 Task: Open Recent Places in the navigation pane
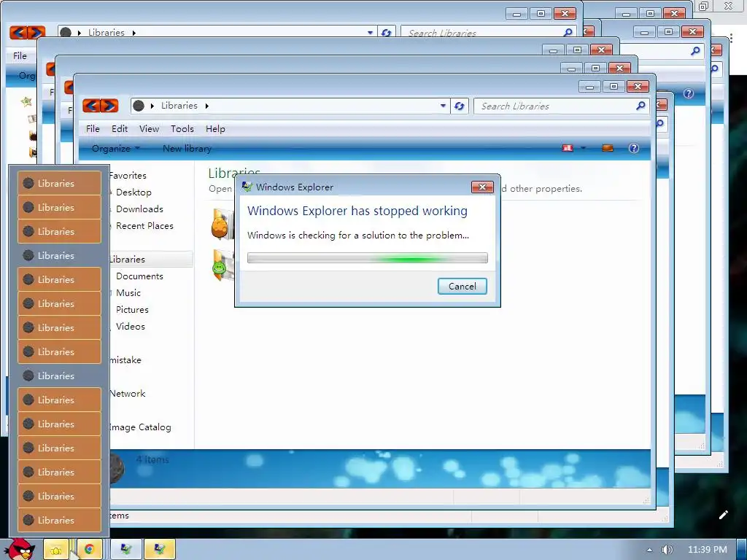point(144,226)
